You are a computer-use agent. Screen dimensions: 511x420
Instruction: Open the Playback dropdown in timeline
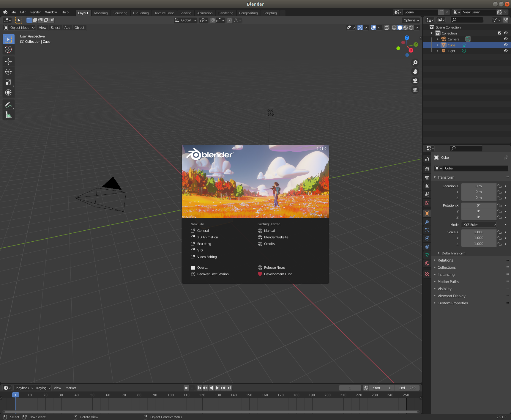[x=24, y=388]
